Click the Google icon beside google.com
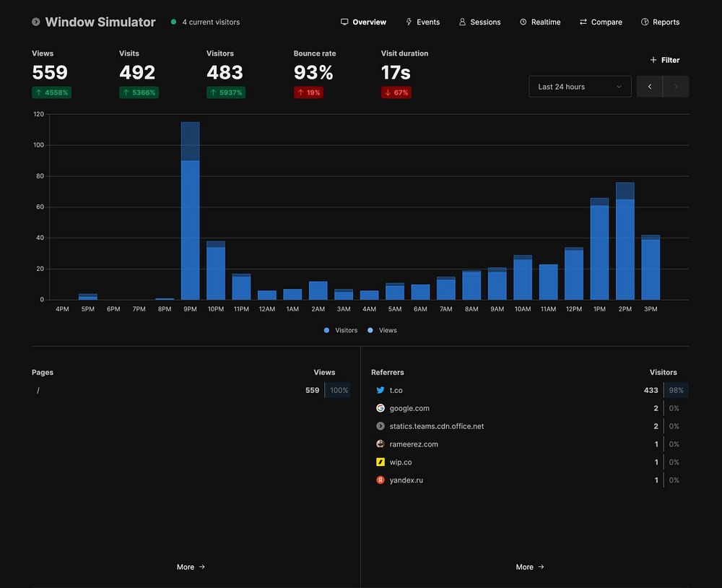 380,408
